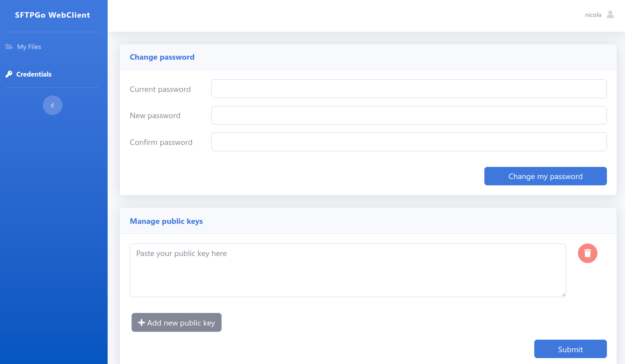Submit the public keys form

(x=570, y=349)
